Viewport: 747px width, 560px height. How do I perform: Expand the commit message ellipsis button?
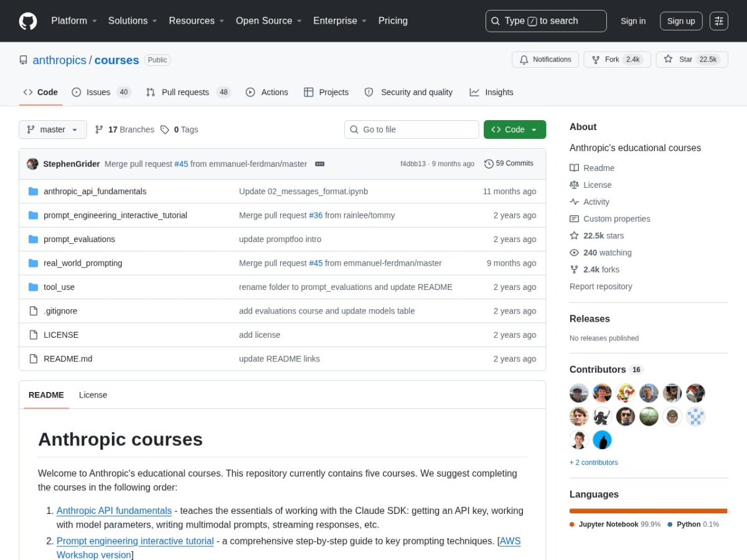(320, 164)
